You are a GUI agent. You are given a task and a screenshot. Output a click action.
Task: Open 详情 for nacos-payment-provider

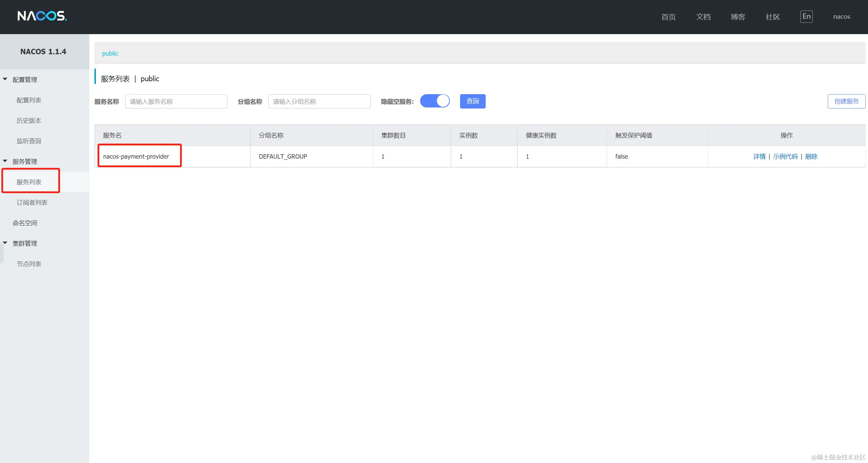[759, 156]
